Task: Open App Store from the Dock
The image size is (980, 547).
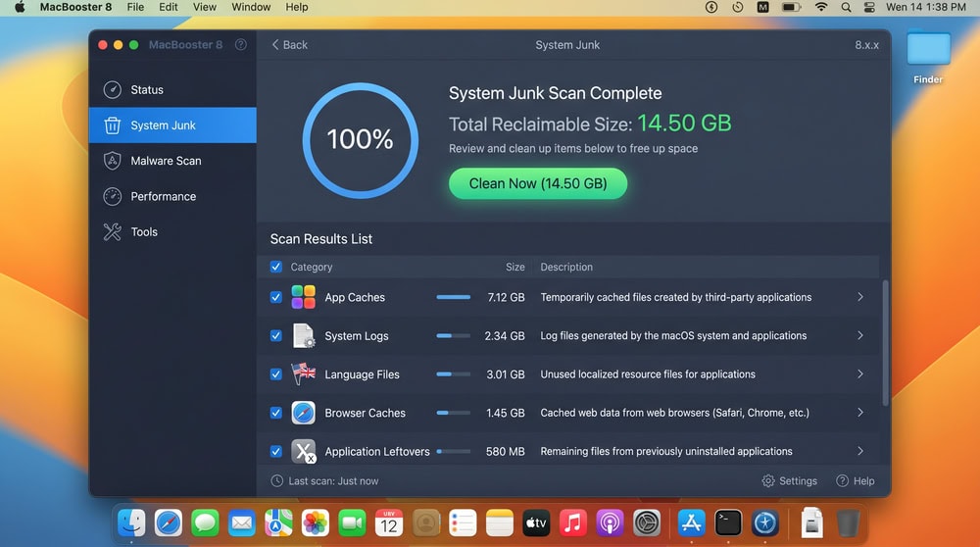Action: [x=691, y=522]
